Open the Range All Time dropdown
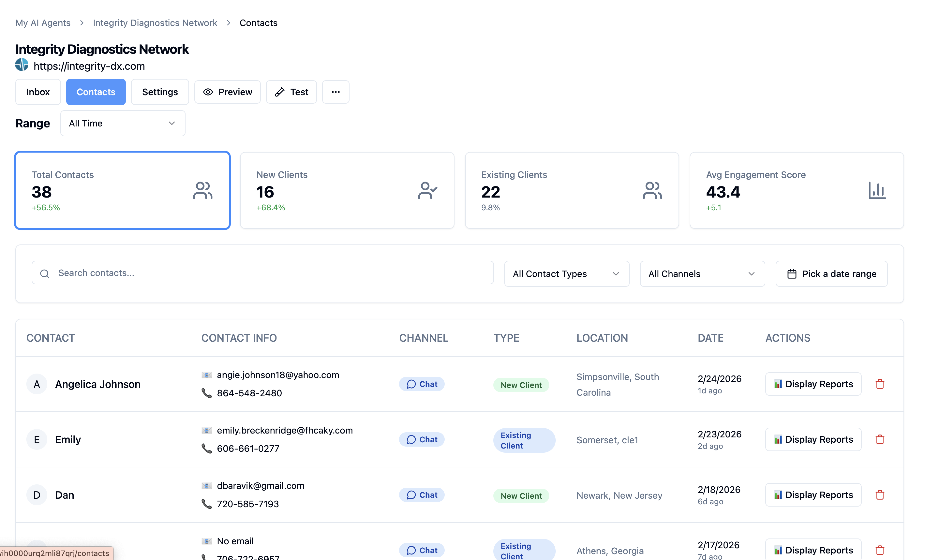 point(123,123)
